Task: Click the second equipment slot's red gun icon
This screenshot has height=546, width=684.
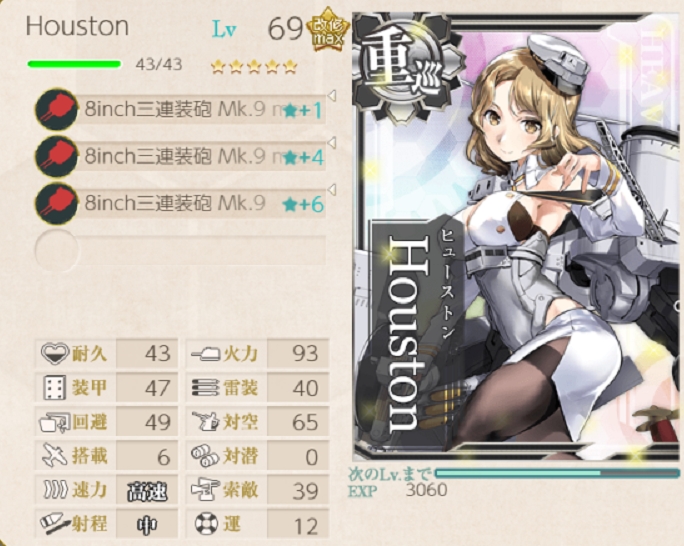Action: tap(56, 156)
